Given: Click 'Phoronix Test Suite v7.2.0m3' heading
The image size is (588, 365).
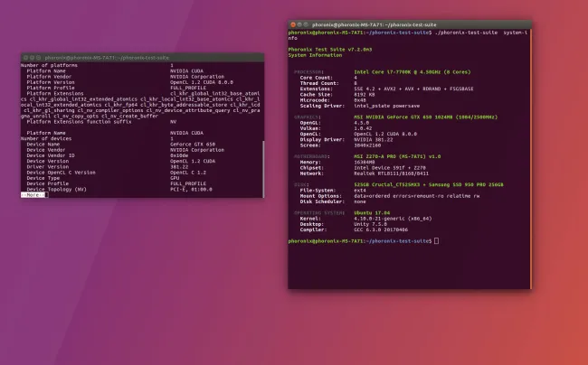Looking at the screenshot, I should [x=330, y=50].
